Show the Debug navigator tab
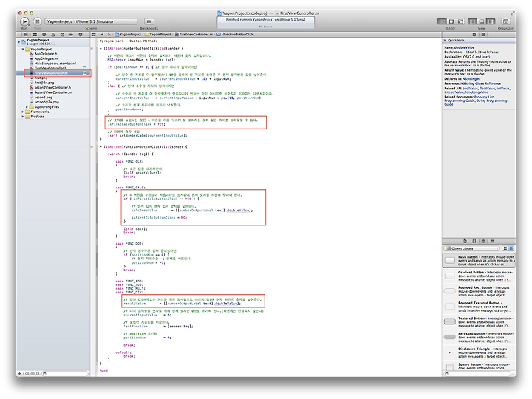Screen dimensions: 532x399 62,34
